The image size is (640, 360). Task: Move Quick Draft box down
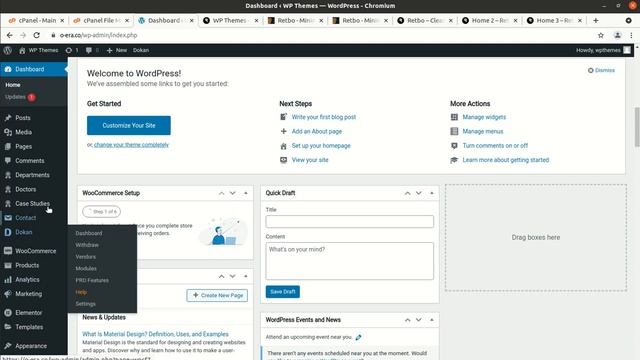pos(419,193)
